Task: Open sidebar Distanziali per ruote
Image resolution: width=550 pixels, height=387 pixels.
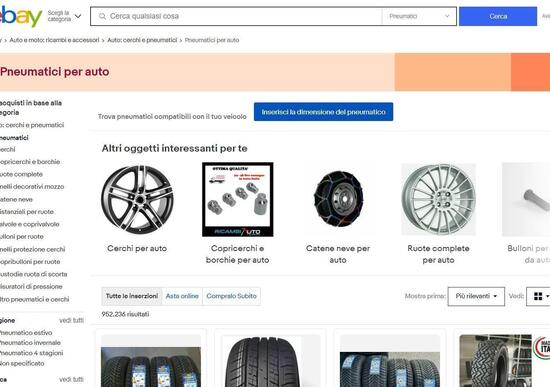Action: pos(27,212)
